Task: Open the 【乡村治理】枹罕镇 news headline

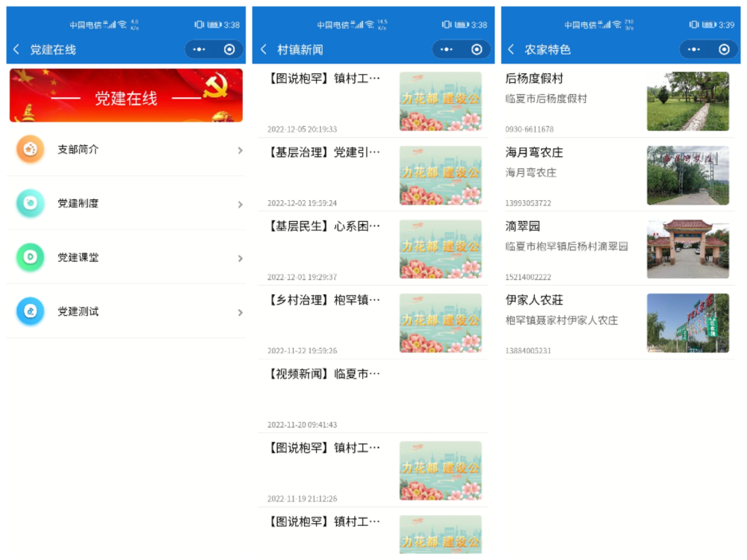Action: pyautogui.click(x=324, y=300)
